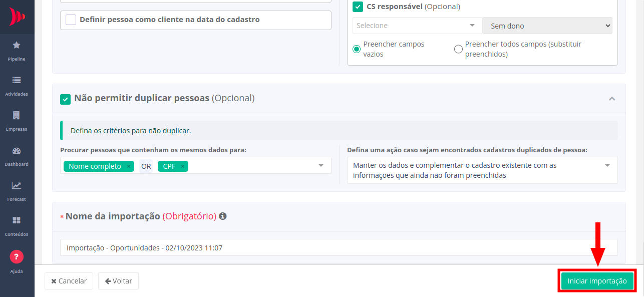The image size is (644, 297).
Task: Collapse the duplicar pessoas section
Action: (x=611, y=99)
